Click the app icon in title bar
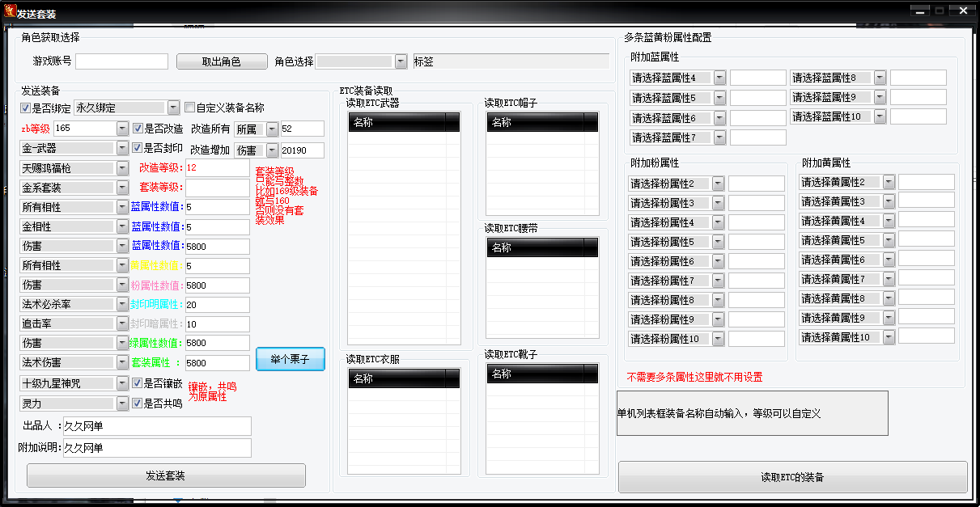 click(9, 12)
